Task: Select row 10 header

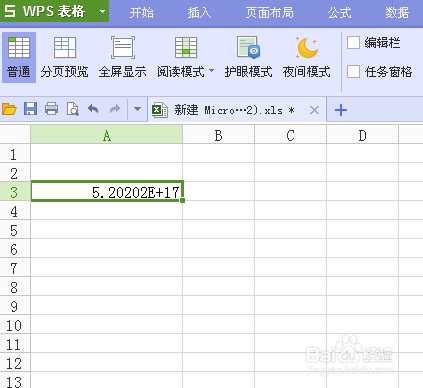Action: [15, 324]
